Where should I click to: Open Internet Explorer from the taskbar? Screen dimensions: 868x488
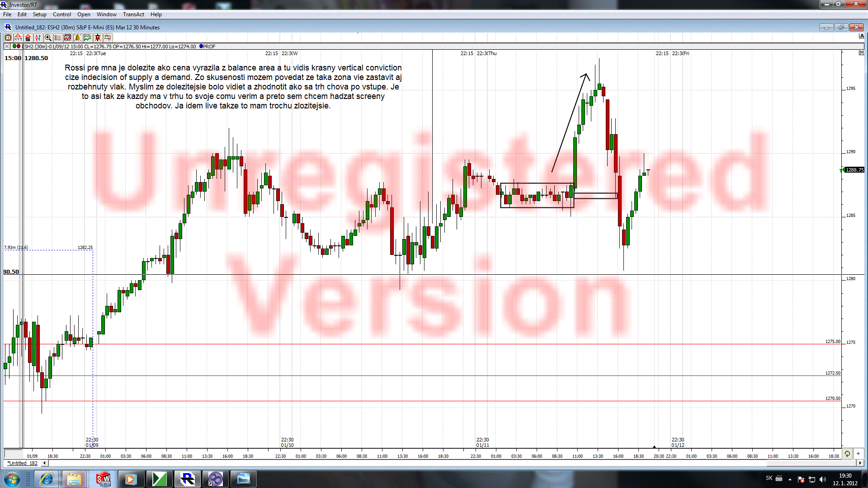(x=47, y=479)
